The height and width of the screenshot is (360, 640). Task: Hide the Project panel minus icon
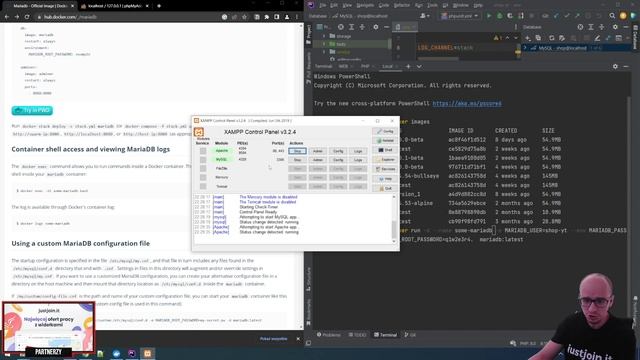(x=387, y=27)
